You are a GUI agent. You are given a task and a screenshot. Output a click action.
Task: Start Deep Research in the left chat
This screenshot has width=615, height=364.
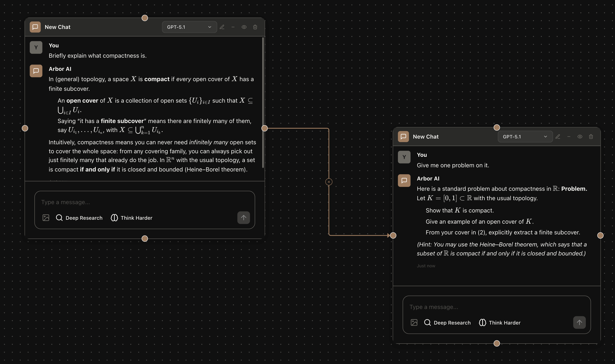coord(79,218)
